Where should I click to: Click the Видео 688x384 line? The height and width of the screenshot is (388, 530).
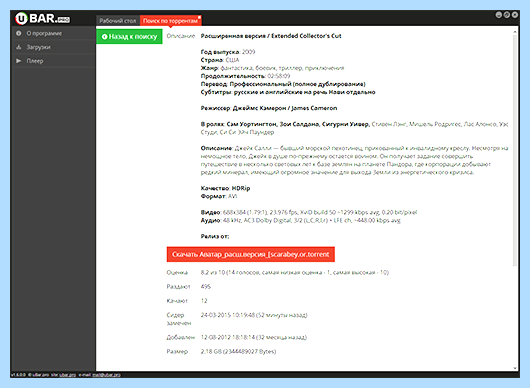point(309,212)
